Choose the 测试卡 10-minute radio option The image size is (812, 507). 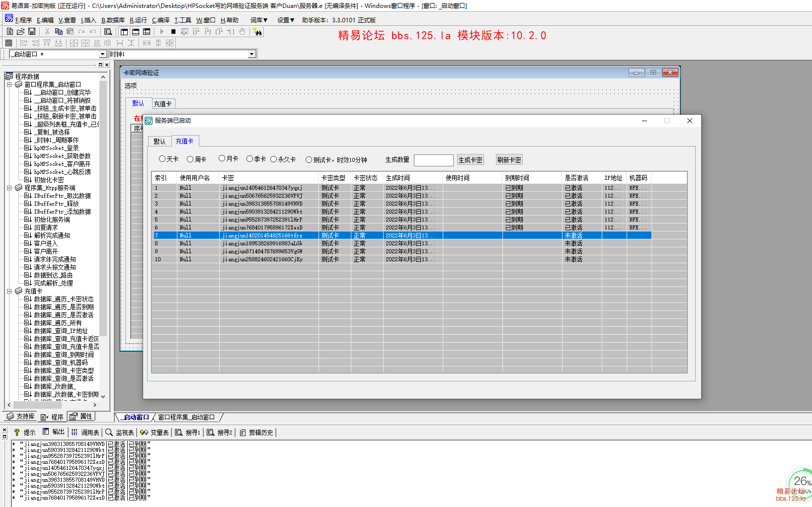(x=309, y=160)
